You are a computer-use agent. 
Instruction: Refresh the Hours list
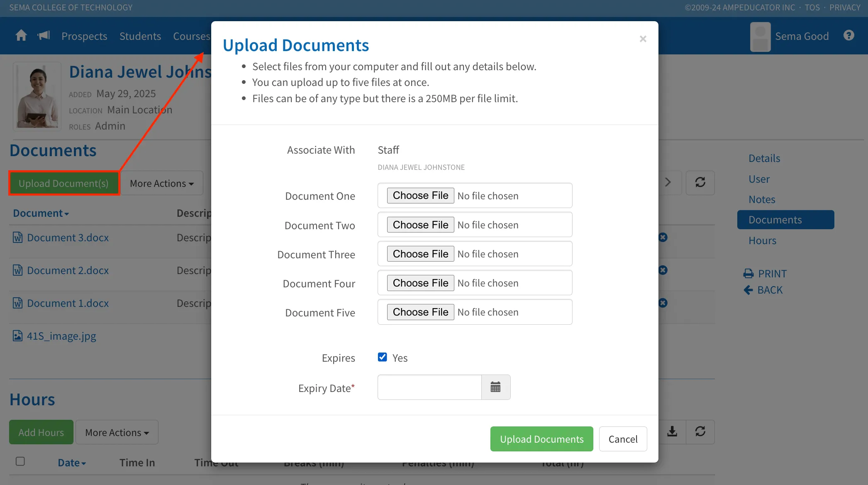(x=700, y=432)
